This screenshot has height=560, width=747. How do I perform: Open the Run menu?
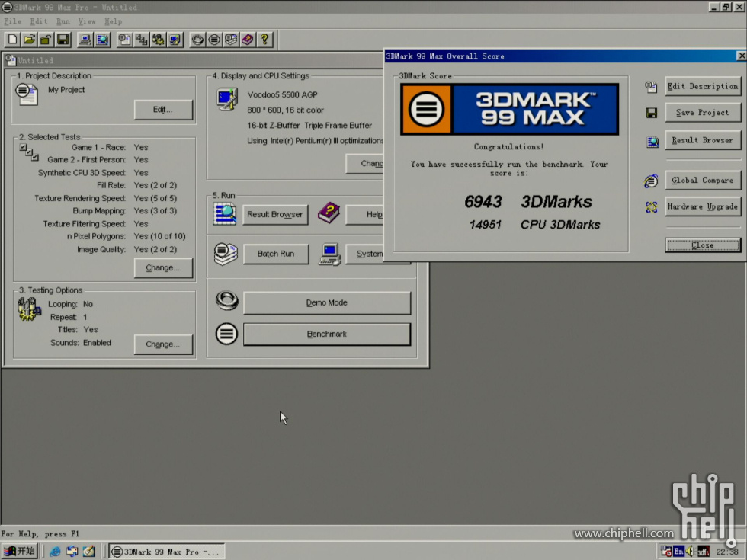(x=63, y=21)
